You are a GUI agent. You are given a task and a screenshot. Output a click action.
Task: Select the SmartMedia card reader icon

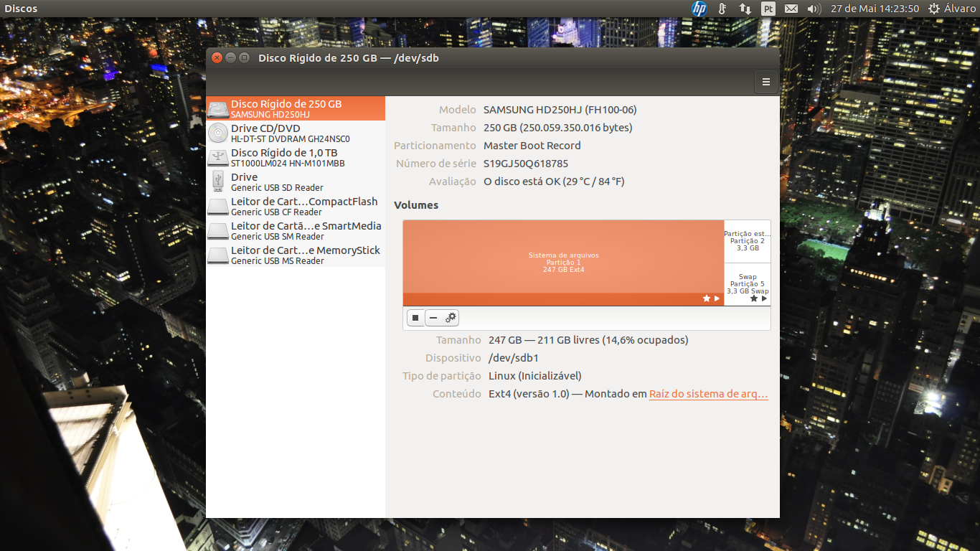click(218, 231)
